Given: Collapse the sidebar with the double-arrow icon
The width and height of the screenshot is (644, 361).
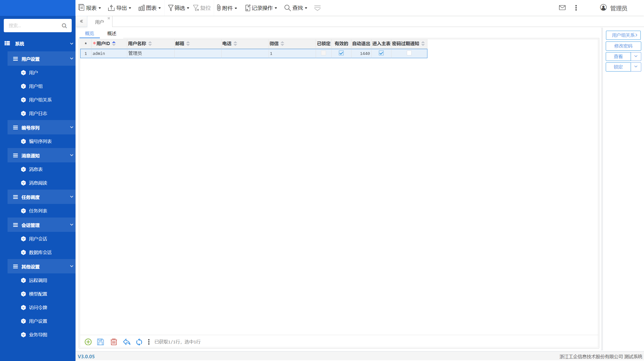Looking at the screenshot, I should coord(82,21).
